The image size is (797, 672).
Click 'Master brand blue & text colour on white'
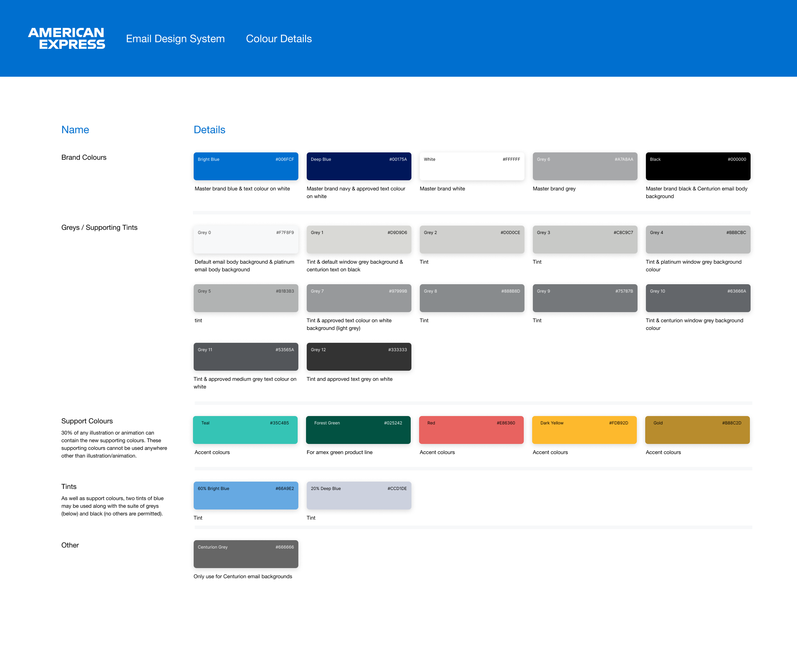tap(243, 189)
